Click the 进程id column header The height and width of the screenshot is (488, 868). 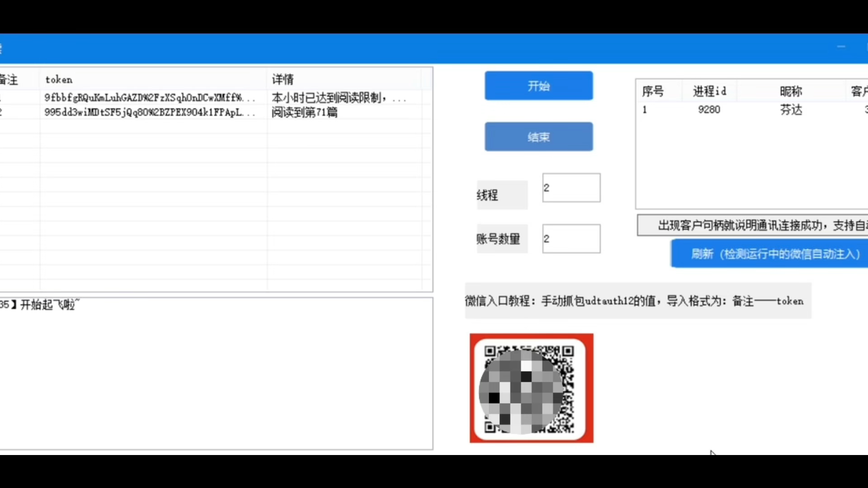709,91
